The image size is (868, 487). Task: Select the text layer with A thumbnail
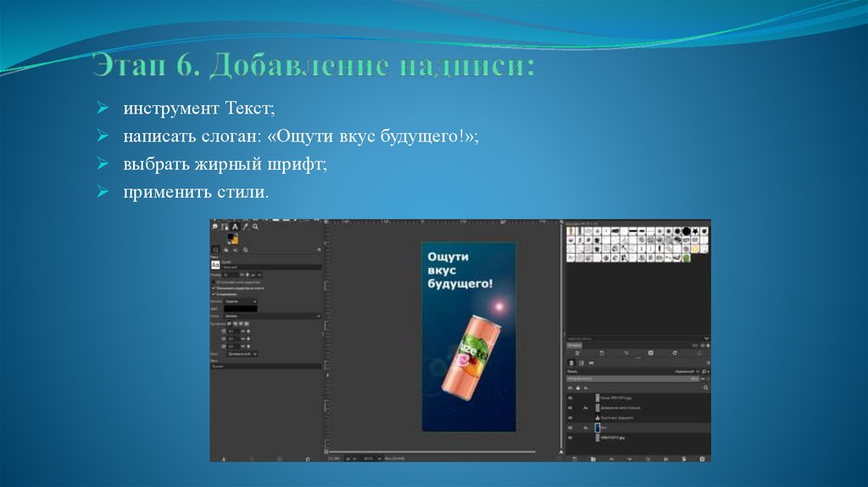click(637, 417)
